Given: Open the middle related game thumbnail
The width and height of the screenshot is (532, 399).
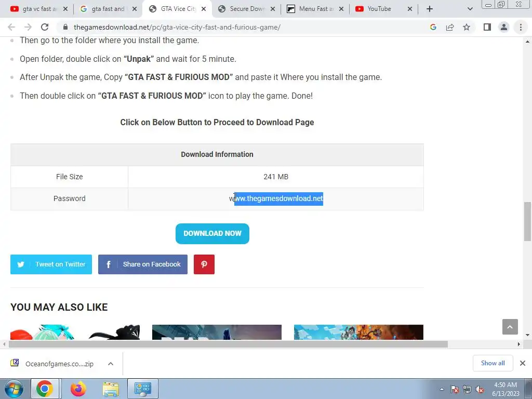Looking at the screenshot, I should tap(217, 332).
